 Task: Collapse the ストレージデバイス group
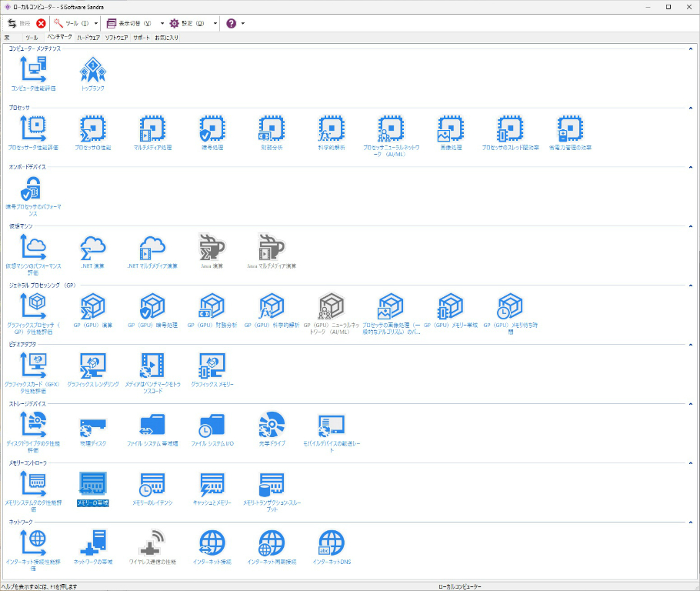click(x=691, y=404)
